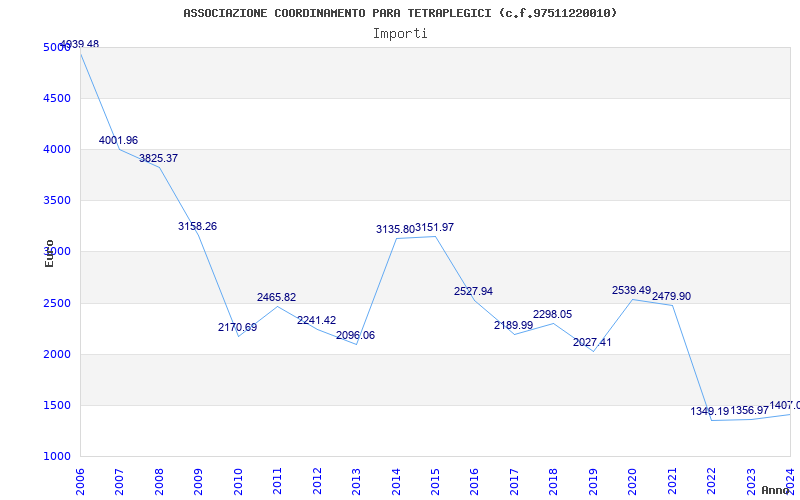
Task: Click the 3135.80 value label
Action: pos(395,230)
